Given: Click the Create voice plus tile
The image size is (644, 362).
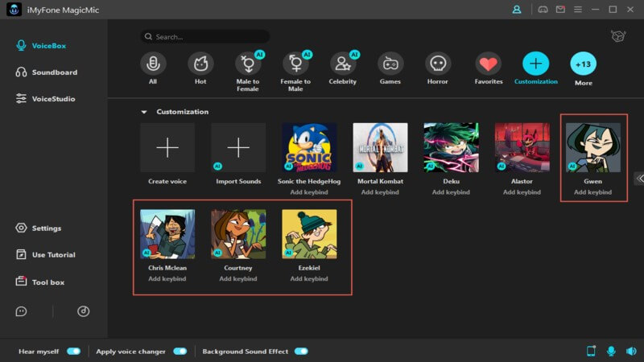Looking at the screenshot, I should click(167, 147).
